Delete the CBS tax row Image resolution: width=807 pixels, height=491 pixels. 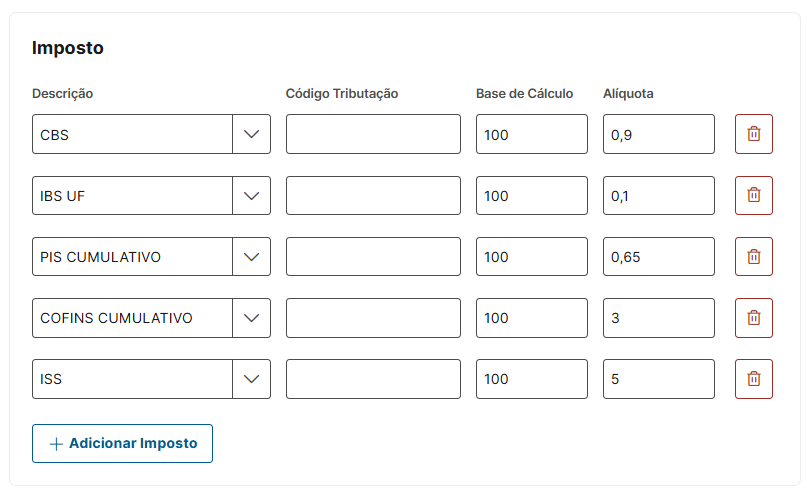point(754,134)
